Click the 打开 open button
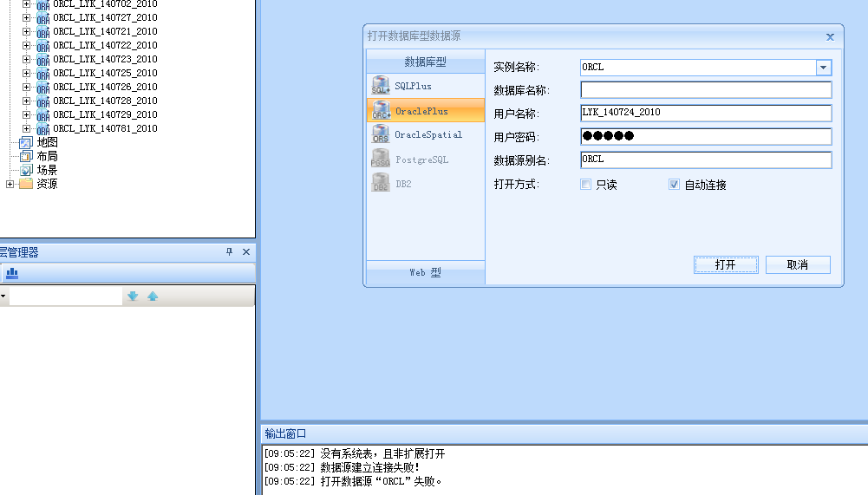The width and height of the screenshot is (868, 495). 726,264
